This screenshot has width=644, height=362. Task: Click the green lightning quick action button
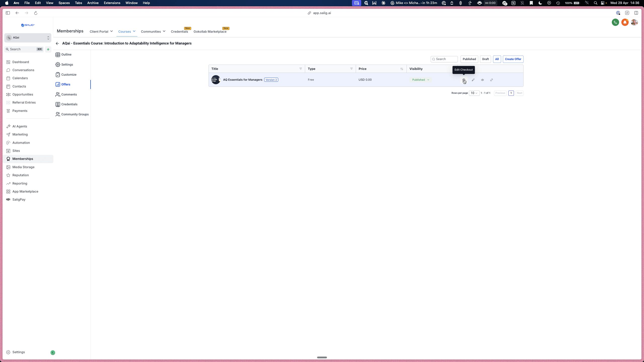pyautogui.click(x=48, y=49)
